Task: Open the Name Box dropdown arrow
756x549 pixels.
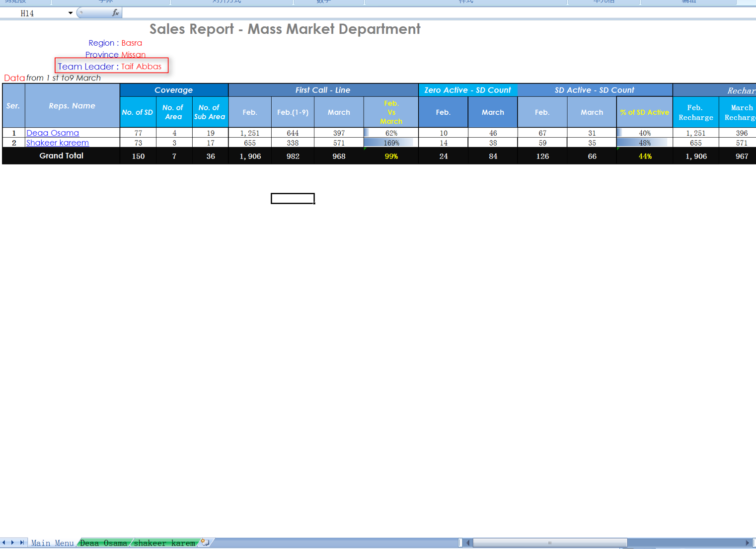Action: pyautogui.click(x=71, y=13)
